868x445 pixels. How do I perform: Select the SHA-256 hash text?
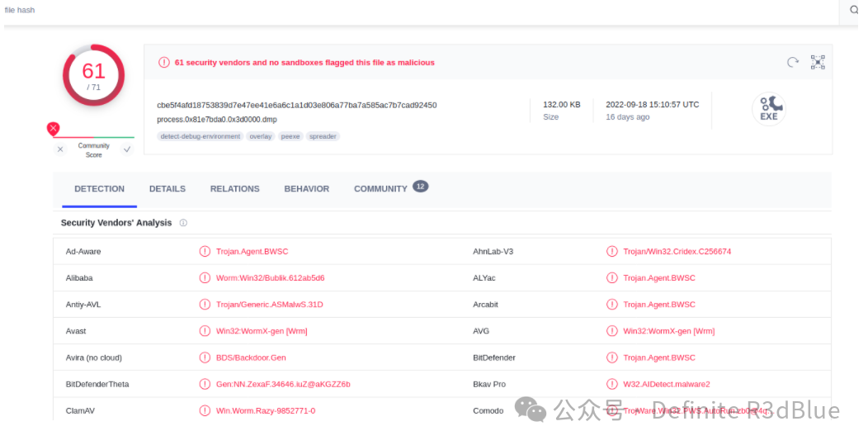297,106
